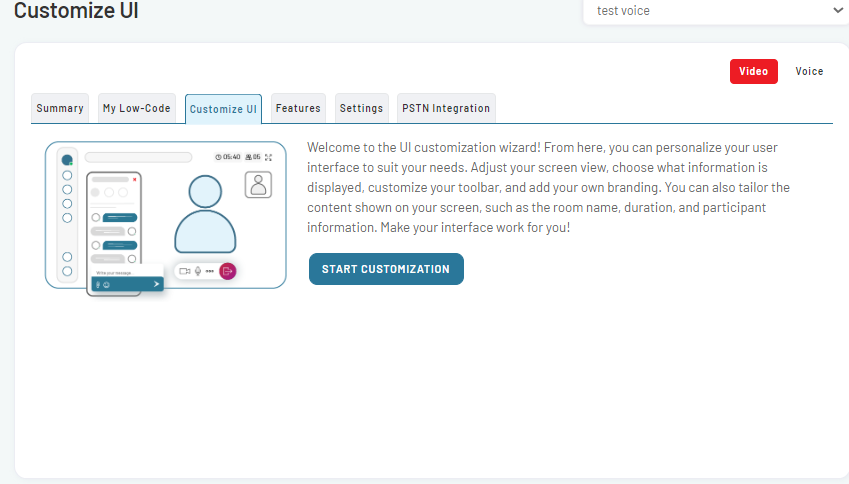
Task: Click the Customize UI page heading
Action: tap(76, 10)
